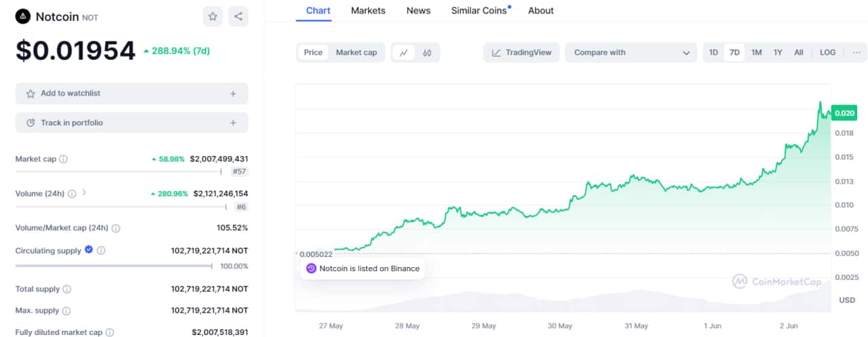The image size is (868, 337).
Task: Click the plus icon on Add to watlist row
Action: click(233, 94)
